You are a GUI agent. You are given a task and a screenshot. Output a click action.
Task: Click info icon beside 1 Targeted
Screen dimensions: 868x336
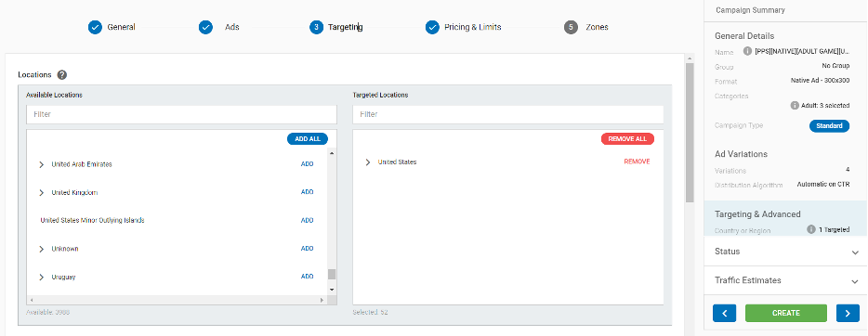[x=811, y=229]
